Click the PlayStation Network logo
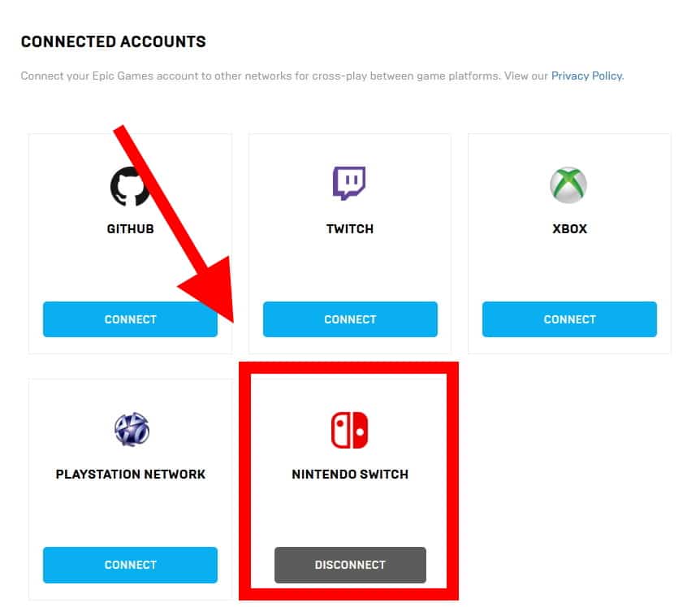Screen dimensions: 700x607 (131, 430)
